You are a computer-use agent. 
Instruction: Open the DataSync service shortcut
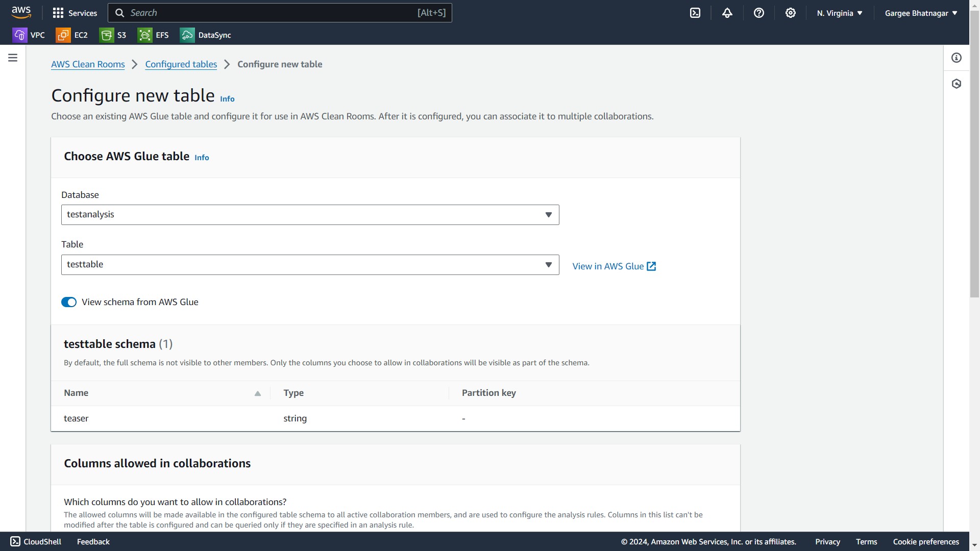pos(206,35)
